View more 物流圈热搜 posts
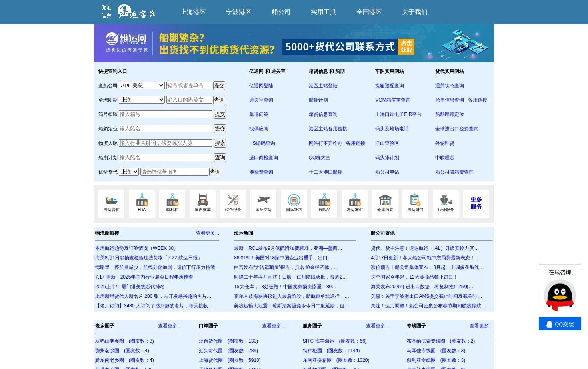 [x=208, y=233]
